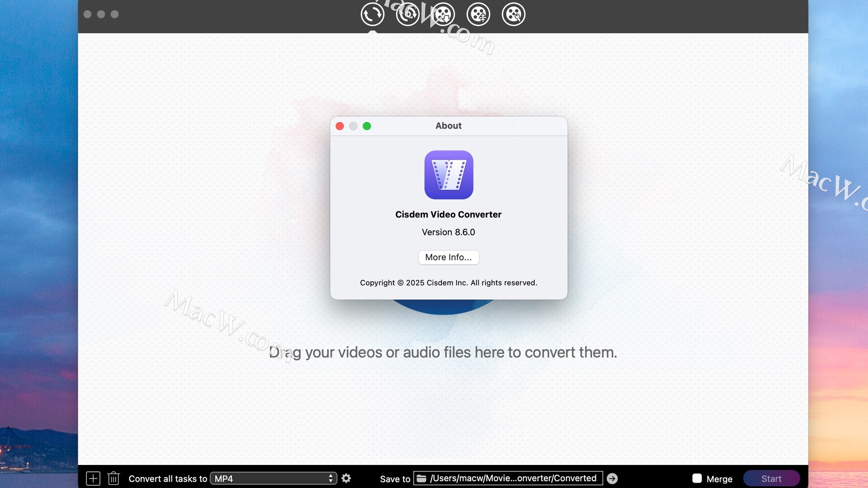Open the Convert tab icon
868x488 pixels.
pyautogui.click(x=373, y=14)
